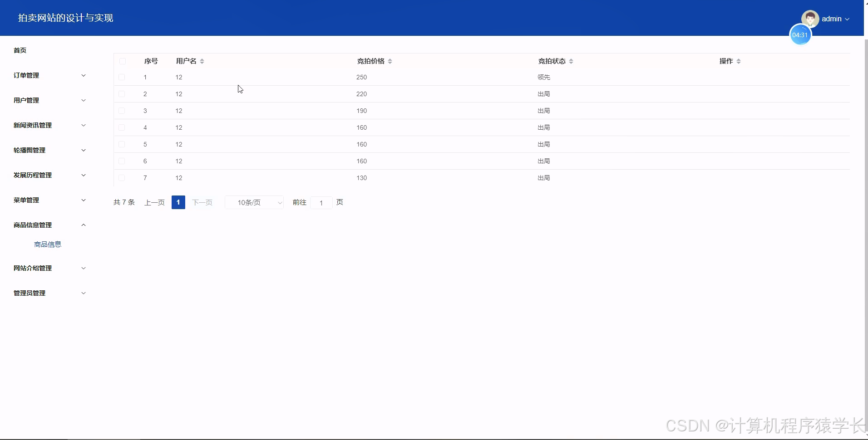Image resolution: width=868 pixels, height=440 pixels.
Task: Click the 前往 page number input
Action: tap(321, 203)
